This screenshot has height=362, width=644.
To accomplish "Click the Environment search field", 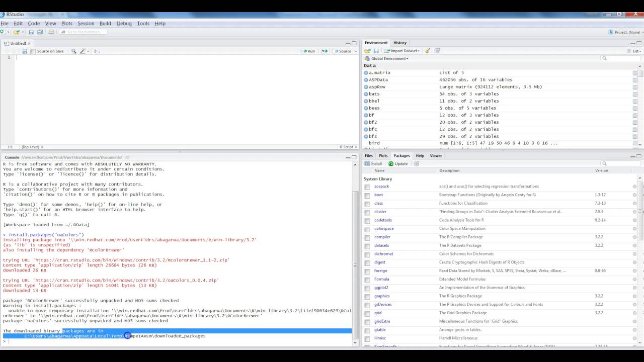I will [x=621, y=59].
